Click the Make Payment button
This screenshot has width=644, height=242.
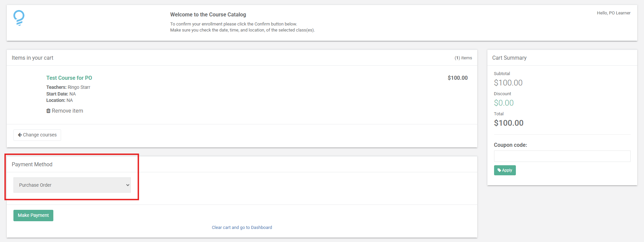coord(33,215)
